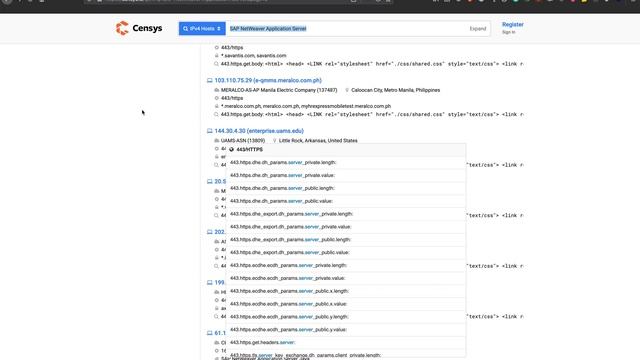Select suggestion 443.https.get.headers.server
Image resolution: width=640 pixels, height=360 pixels.
346,342
